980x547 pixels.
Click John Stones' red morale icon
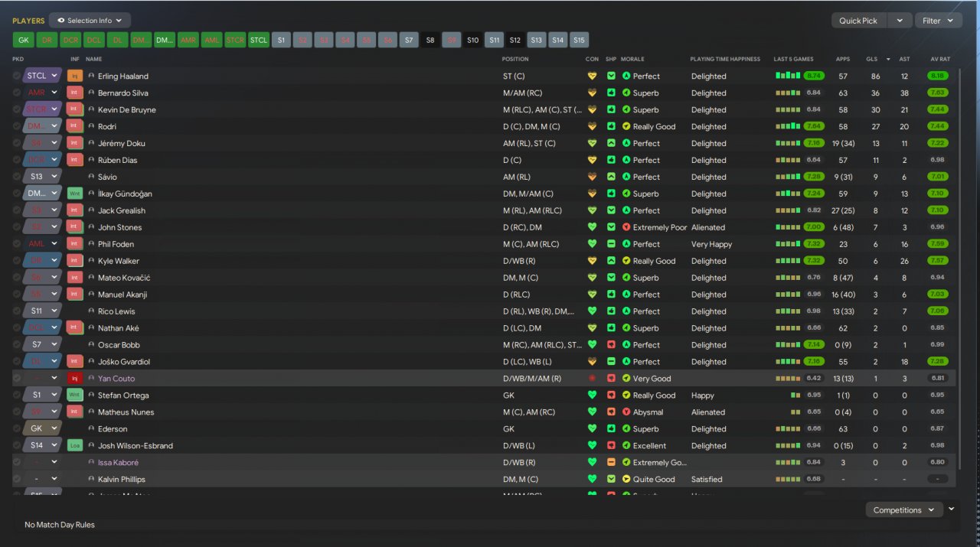pos(626,227)
